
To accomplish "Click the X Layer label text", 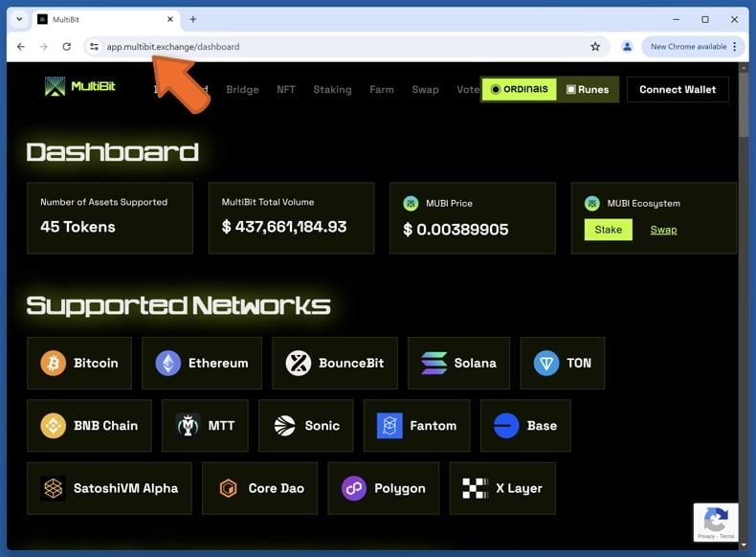I will pos(519,488).
